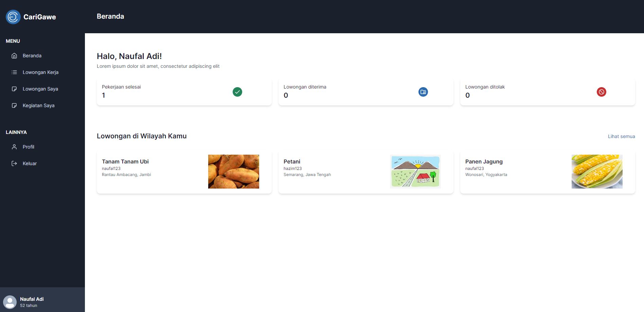Click the Beranda home icon in sidebar
This screenshot has width=644, height=312.
click(14, 56)
